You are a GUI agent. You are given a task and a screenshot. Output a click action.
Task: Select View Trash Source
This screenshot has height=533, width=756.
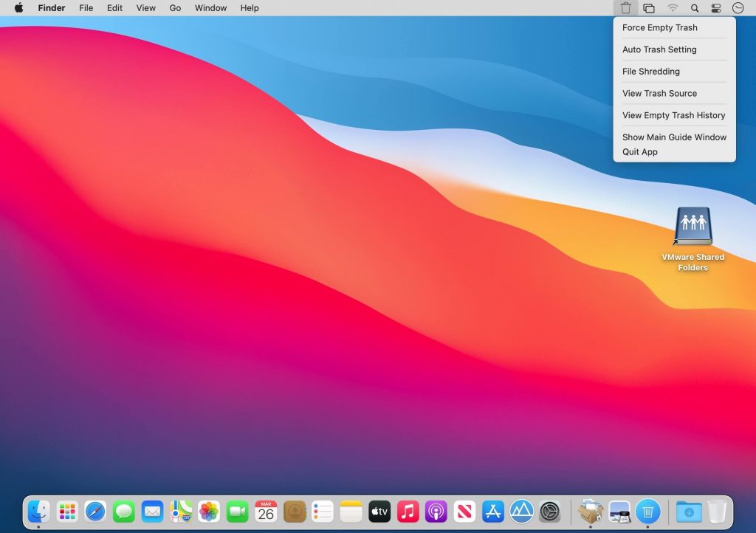click(659, 94)
